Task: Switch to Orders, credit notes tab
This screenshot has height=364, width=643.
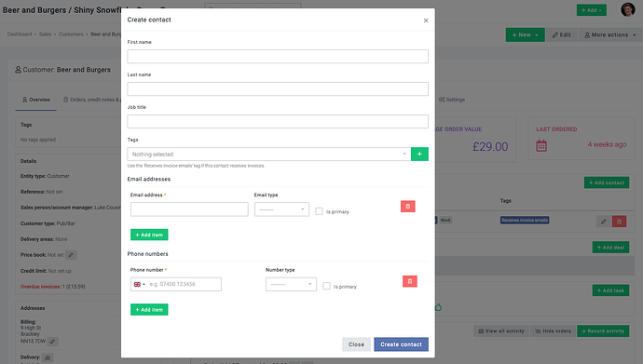Action: coord(91,100)
